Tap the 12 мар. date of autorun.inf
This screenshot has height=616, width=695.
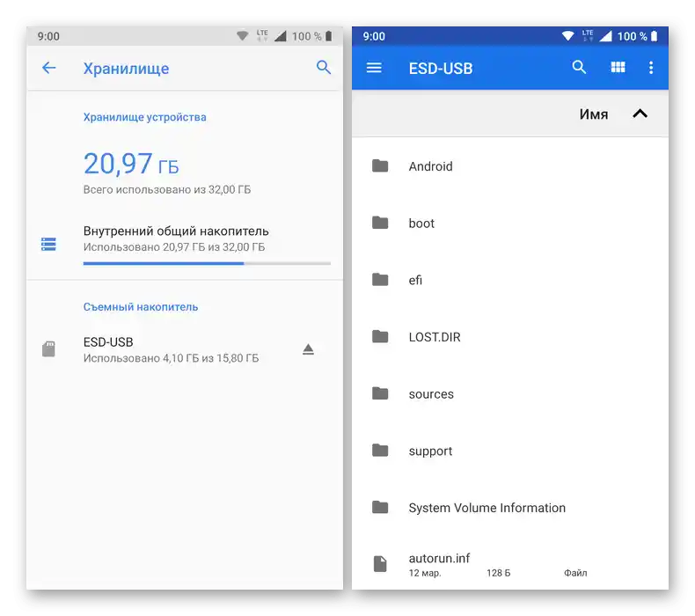coord(425,573)
